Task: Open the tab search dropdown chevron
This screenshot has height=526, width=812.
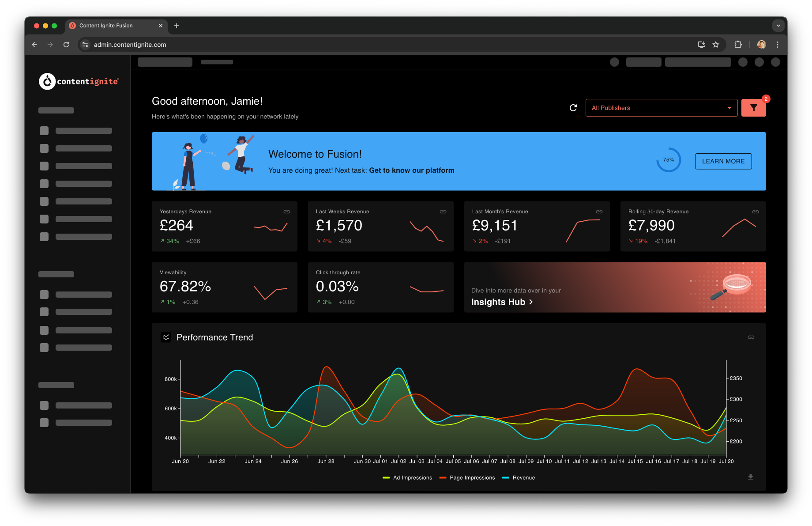Action: (778, 26)
